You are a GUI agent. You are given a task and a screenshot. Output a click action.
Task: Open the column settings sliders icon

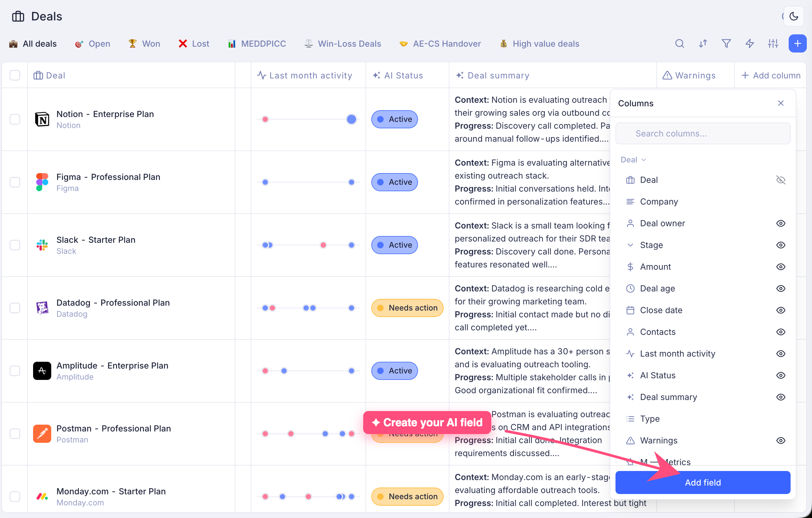tap(773, 43)
